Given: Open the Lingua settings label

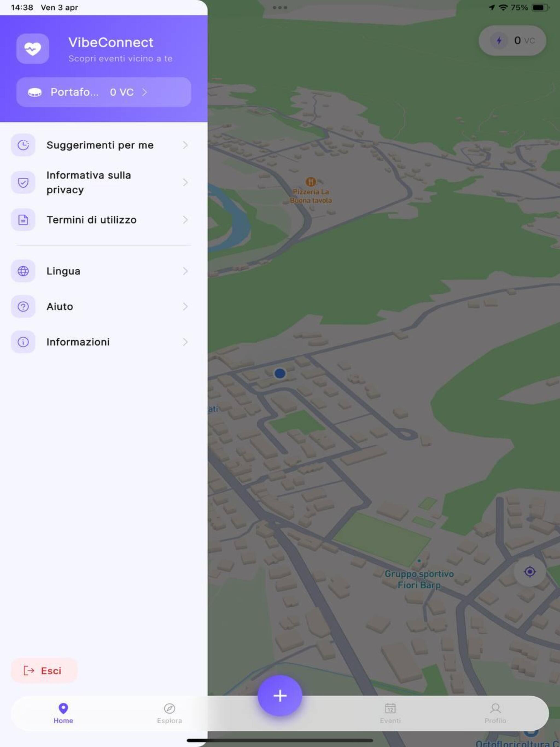Looking at the screenshot, I should click(63, 271).
